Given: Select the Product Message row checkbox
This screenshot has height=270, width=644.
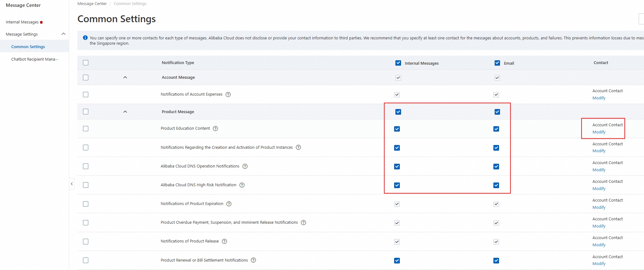Looking at the screenshot, I should click(85, 112).
